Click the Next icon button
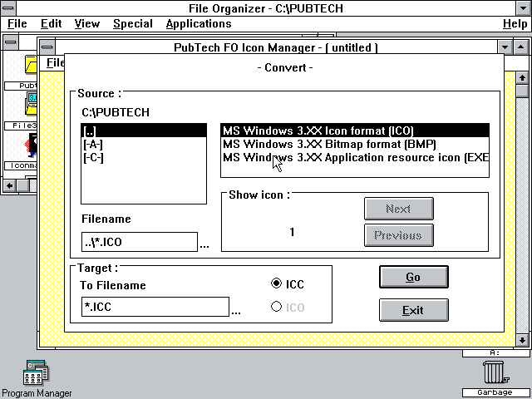This screenshot has height=399, width=532. pyautogui.click(x=399, y=209)
